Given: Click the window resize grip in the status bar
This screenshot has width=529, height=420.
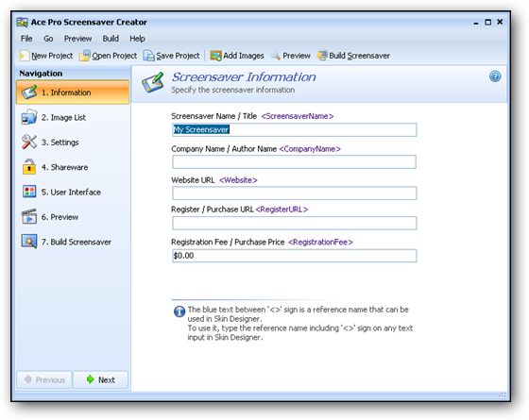Looking at the screenshot, I should (503, 395).
